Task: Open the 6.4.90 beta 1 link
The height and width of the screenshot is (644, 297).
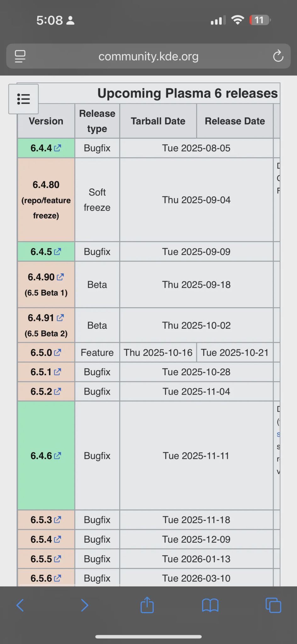Action: [46, 277]
